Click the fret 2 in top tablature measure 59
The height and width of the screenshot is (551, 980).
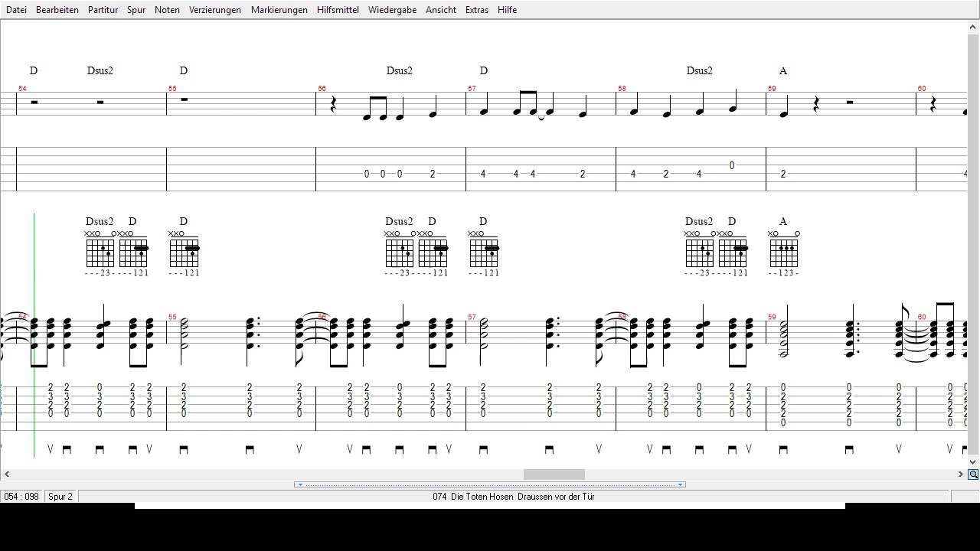click(783, 174)
